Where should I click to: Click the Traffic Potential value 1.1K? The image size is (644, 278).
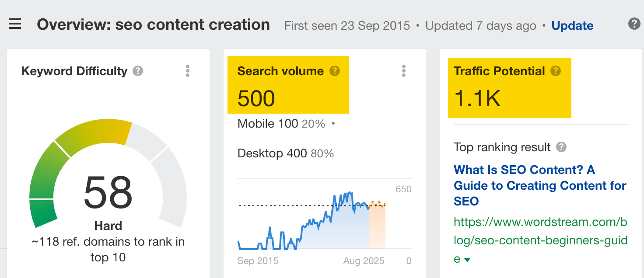click(x=477, y=99)
